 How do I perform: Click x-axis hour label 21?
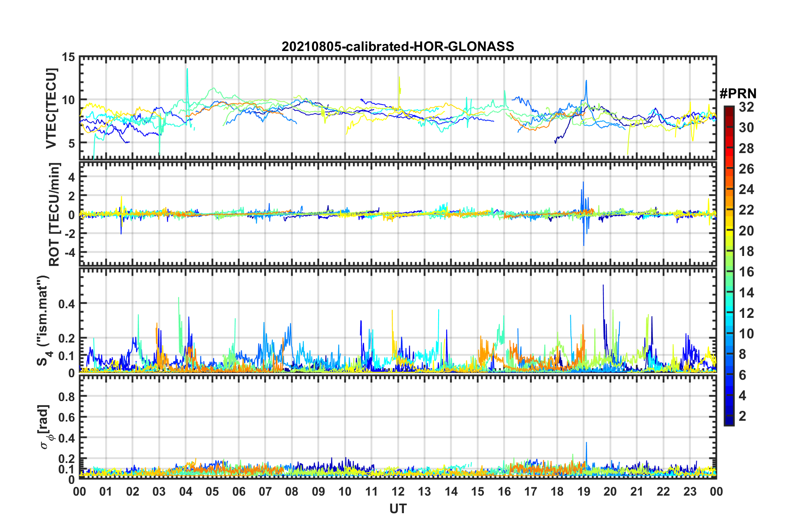[637, 491]
